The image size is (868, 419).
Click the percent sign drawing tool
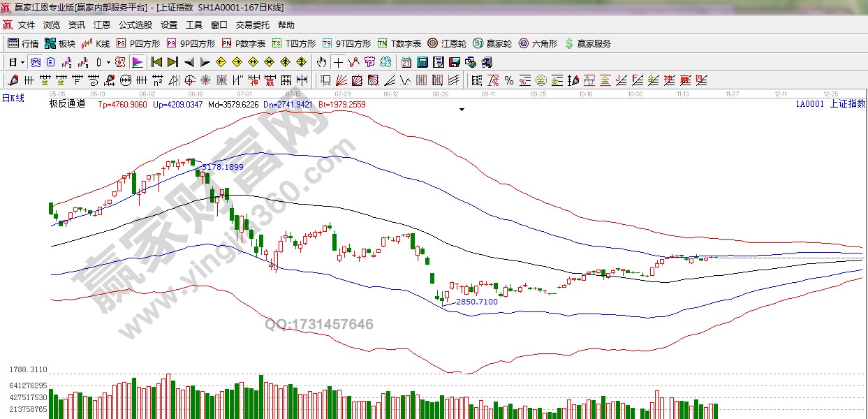click(x=508, y=80)
